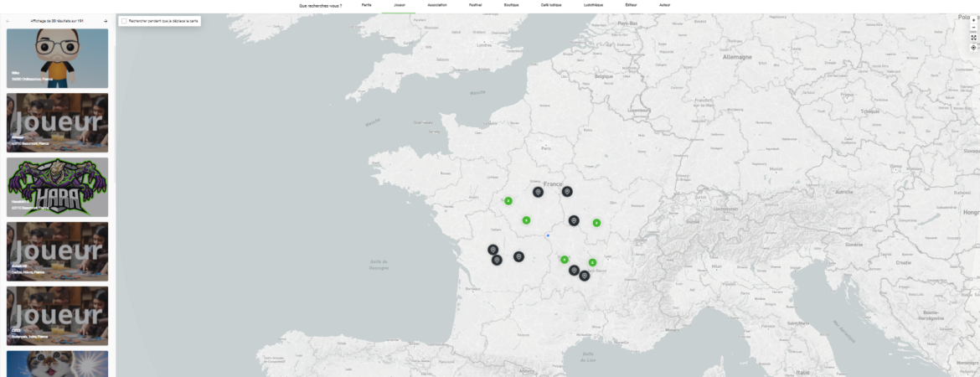Zoom out on the map
Viewport: 980px width, 377px height.
coord(973,28)
